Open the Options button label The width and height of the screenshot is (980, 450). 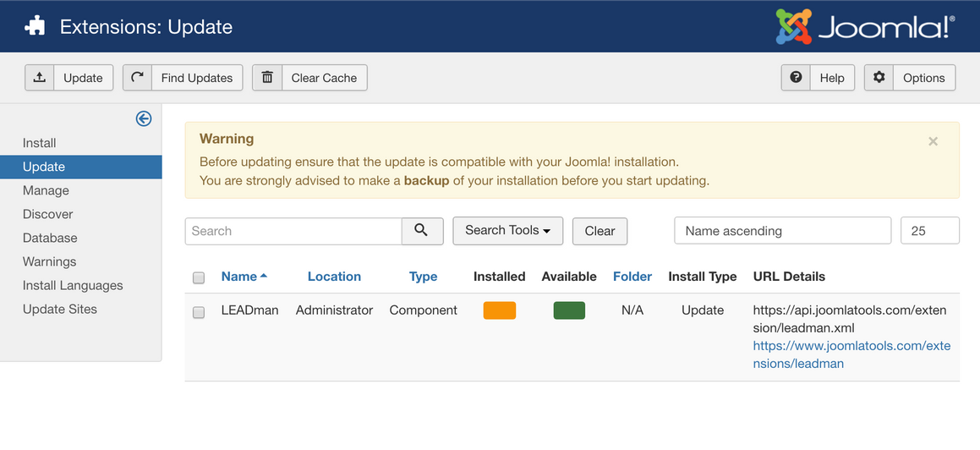click(923, 78)
